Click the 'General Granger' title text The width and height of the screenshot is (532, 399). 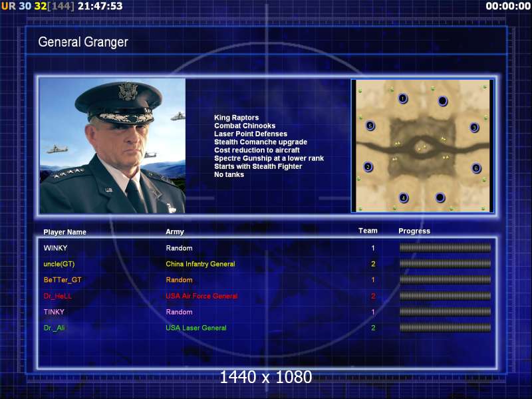point(83,42)
